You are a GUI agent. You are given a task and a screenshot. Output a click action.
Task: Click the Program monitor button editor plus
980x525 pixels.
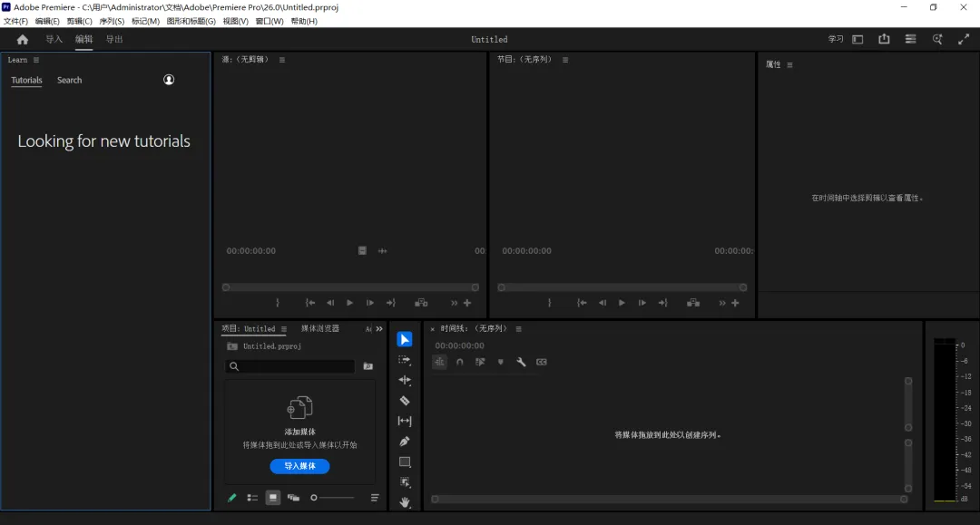click(x=735, y=303)
